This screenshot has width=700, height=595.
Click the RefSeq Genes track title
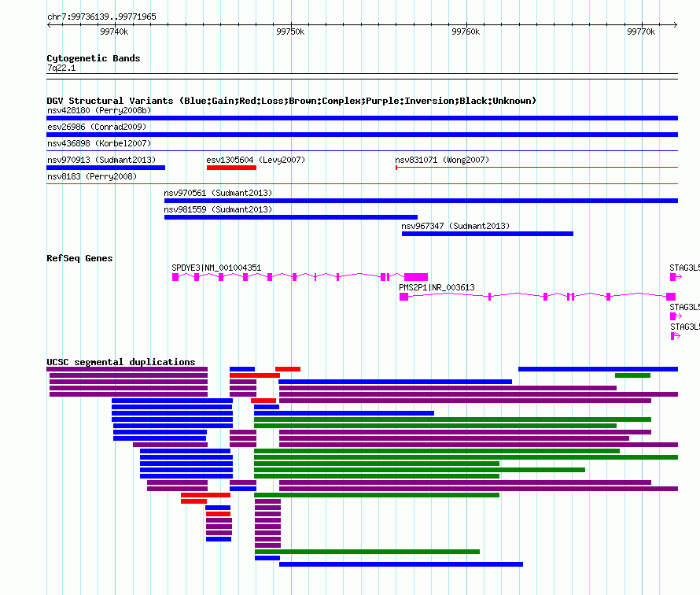79,258
